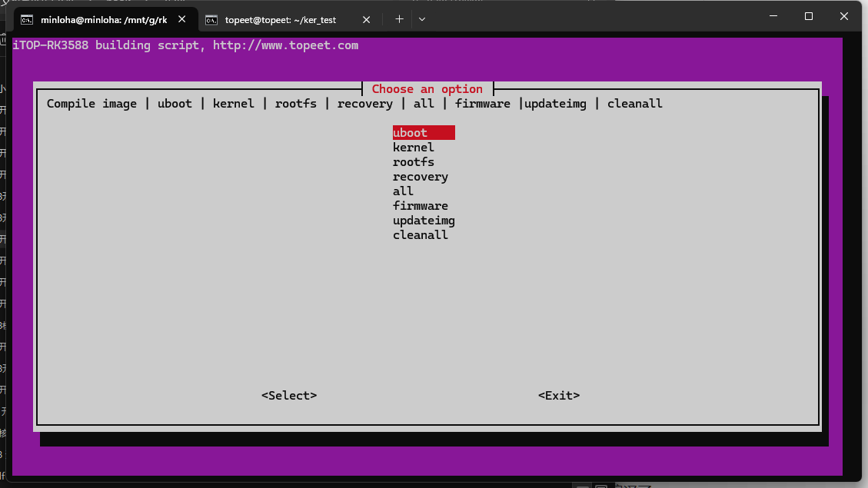Switch to the minloha@minloha terminal tab

click(x=104, y=19)
